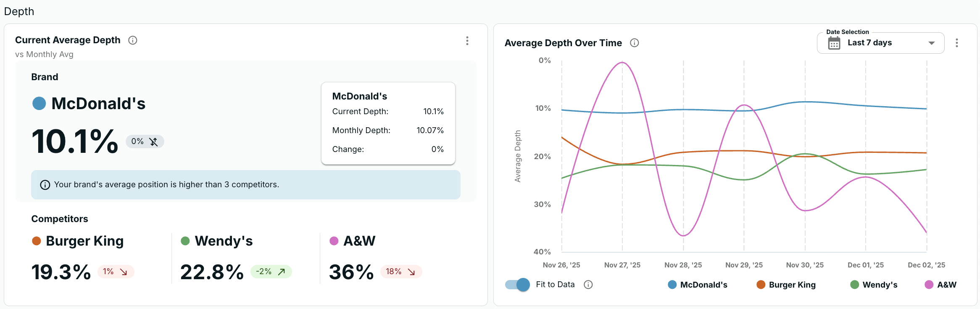The width and height of the screenshot is (980, 309).
Task: Click info icon beside Current Average Depth
Action: (133, 40)
